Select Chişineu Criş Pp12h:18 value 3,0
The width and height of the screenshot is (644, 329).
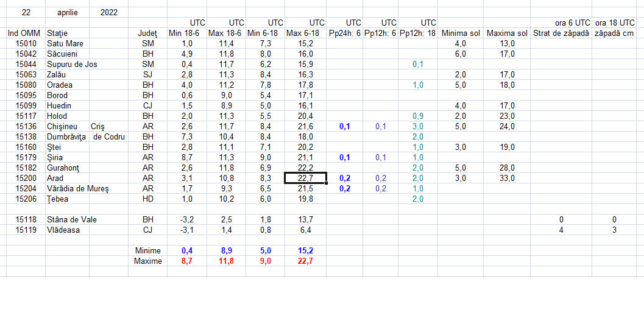point(418,127)
